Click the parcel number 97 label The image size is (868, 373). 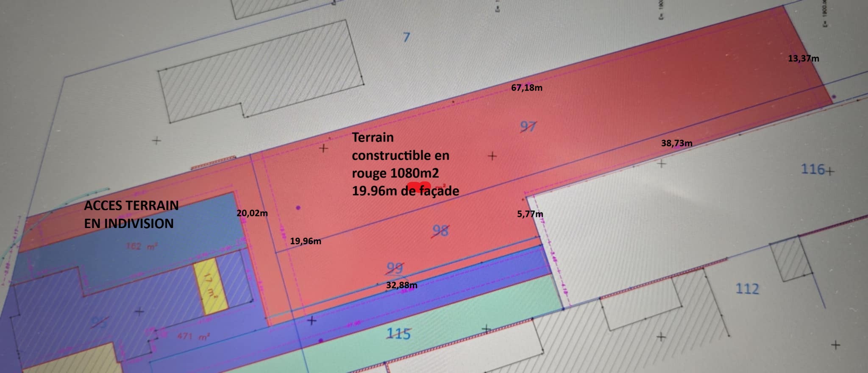(x=528, y=126)
